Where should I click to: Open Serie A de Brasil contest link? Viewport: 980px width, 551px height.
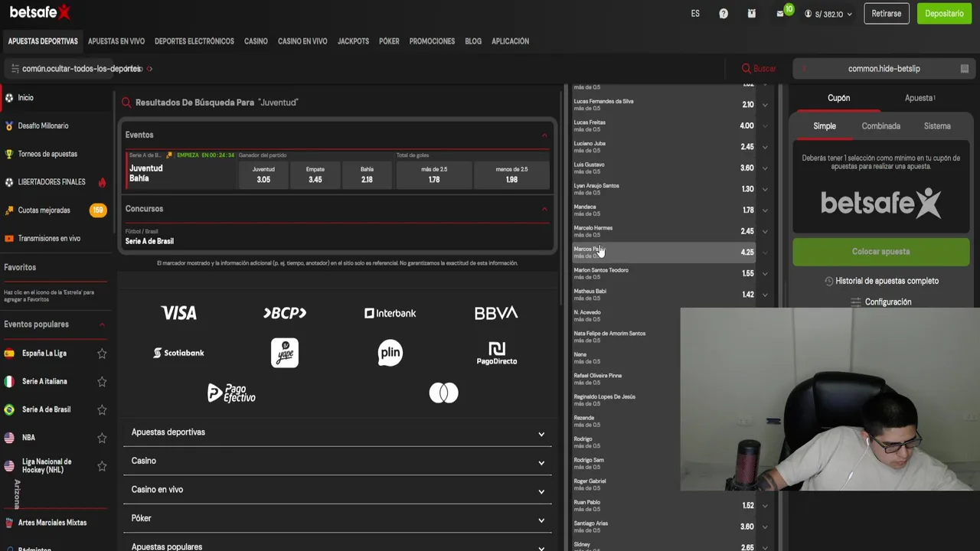coord(149,241)
